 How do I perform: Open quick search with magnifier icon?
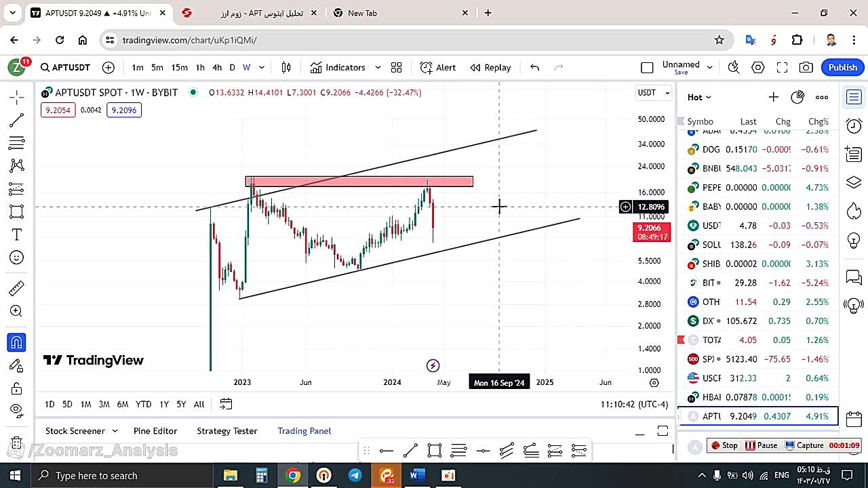coord(734,67)
